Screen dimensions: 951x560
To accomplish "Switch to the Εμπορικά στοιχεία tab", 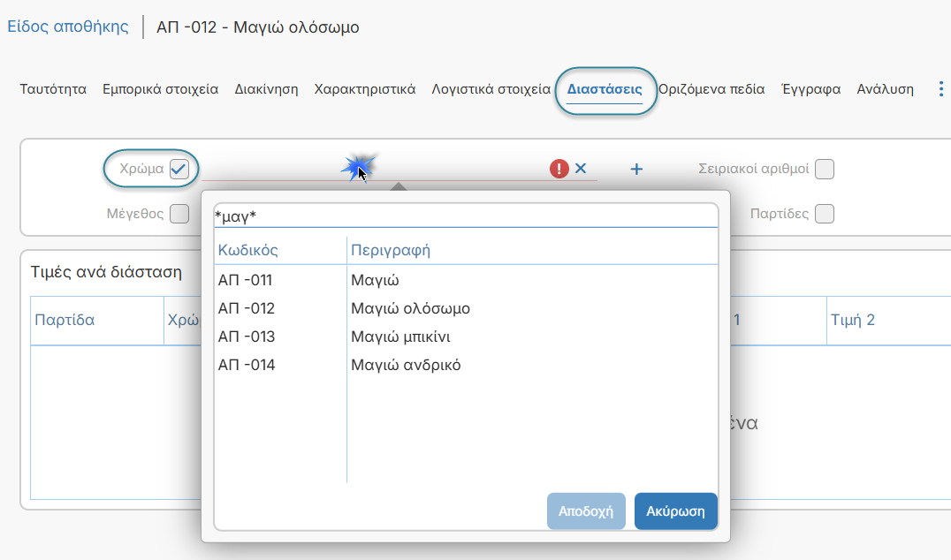I will pos(160,89).
